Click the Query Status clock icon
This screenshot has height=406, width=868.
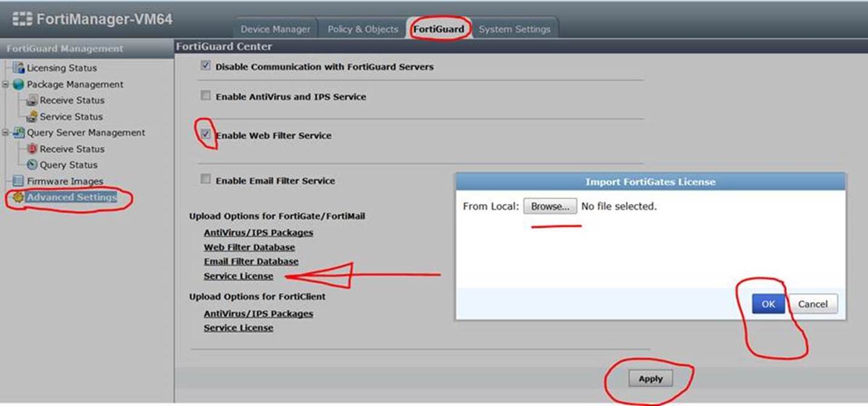coord(32,165)
